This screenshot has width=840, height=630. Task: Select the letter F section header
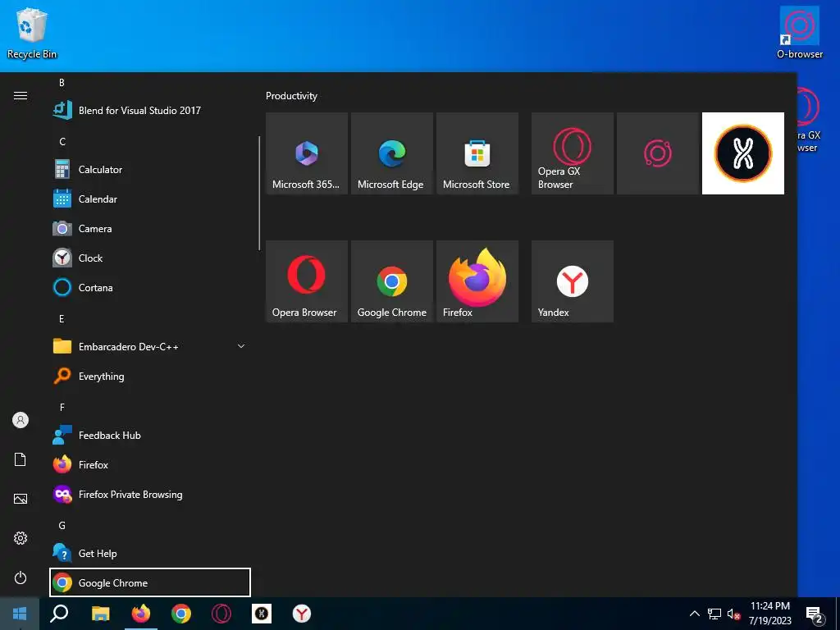point(62,407)
